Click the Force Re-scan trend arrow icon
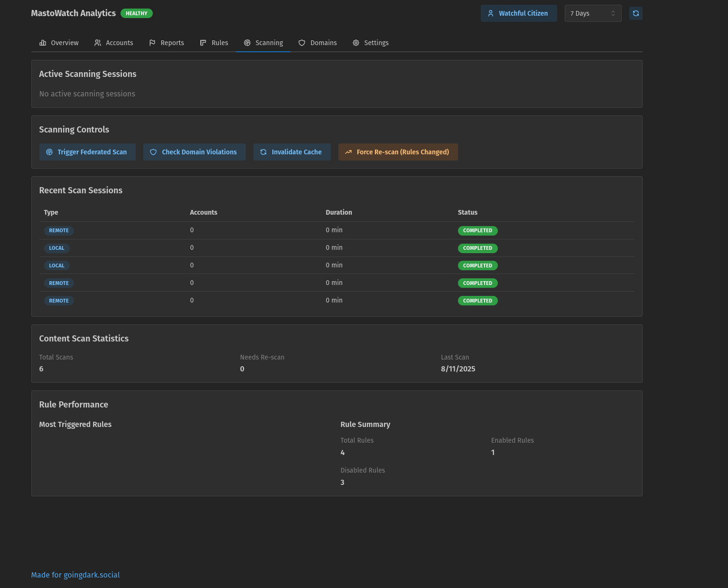728x588 pixels. pyautogui.click(x=348, y=152)
